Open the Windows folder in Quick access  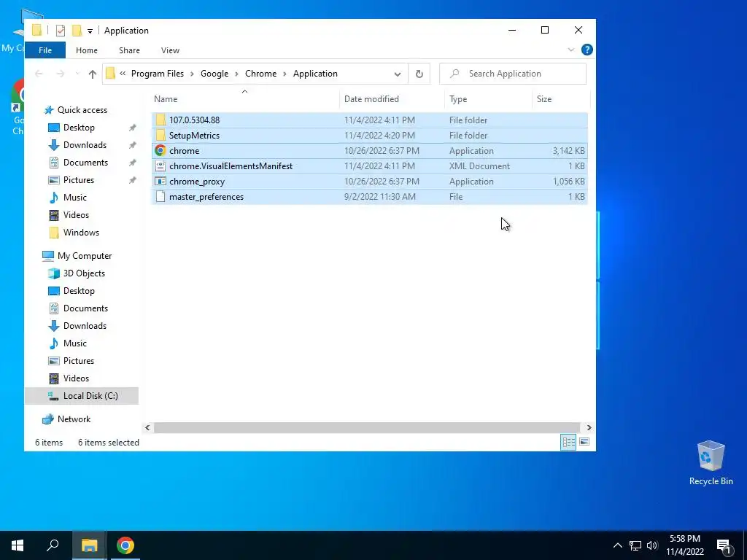81,233
